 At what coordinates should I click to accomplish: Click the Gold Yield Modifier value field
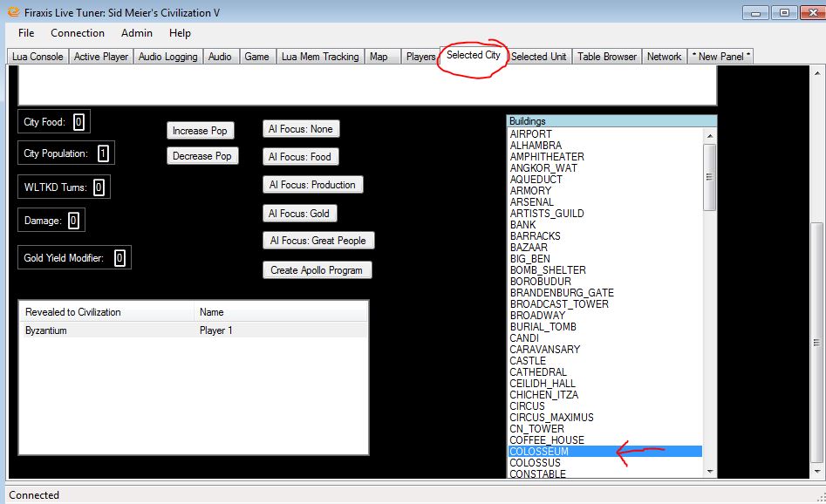(119, 258)
